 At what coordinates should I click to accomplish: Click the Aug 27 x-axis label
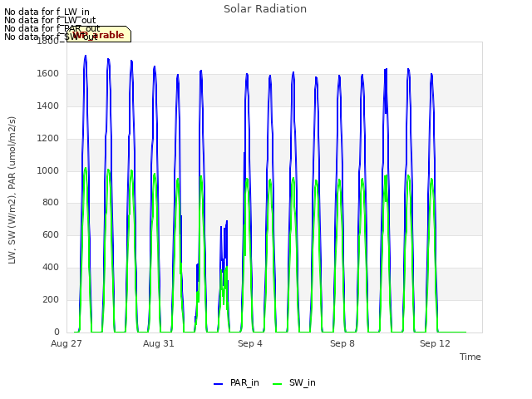click(x=66, y=343)
